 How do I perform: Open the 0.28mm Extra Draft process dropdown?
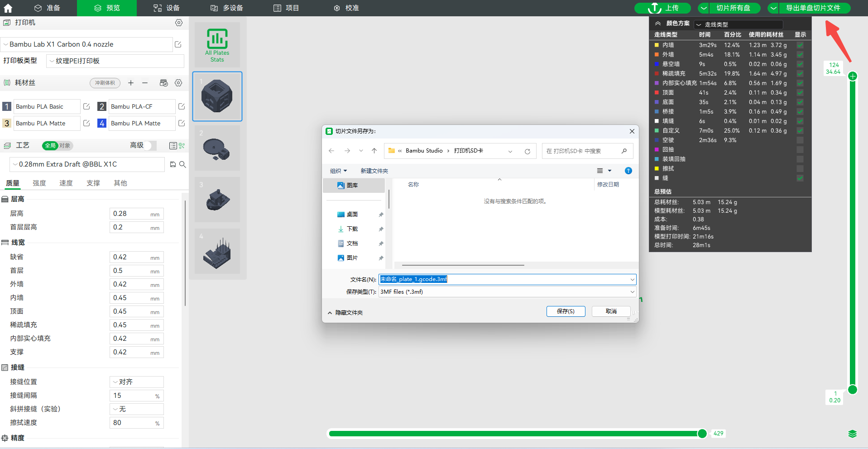click(x=87, y=164)
